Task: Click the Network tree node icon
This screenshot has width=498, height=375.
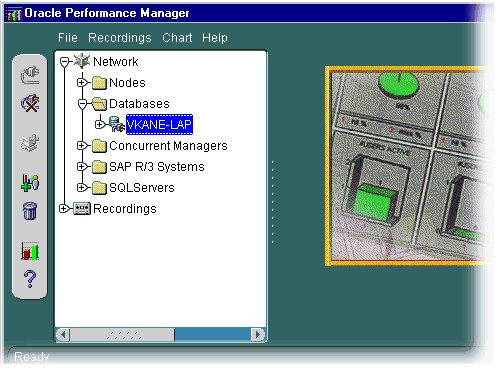Action: [82, 61]
